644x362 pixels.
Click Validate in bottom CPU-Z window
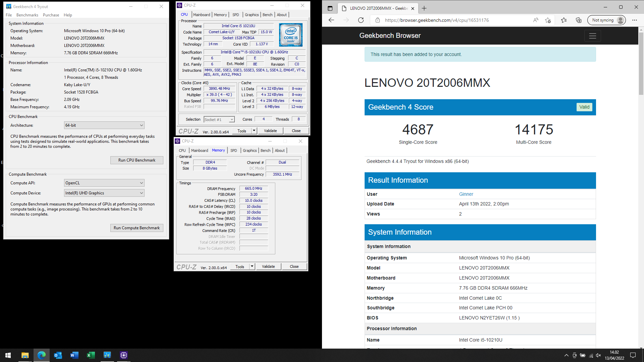pos(268,266)
